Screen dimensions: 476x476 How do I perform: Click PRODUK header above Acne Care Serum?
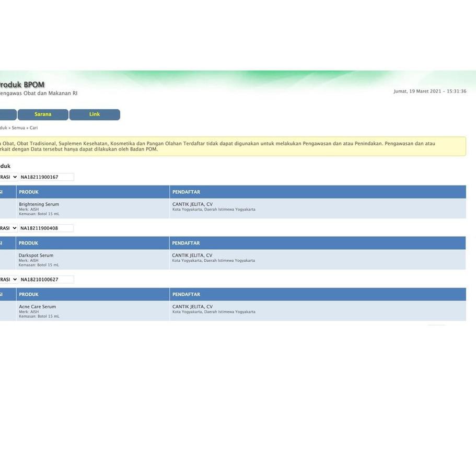[x=29, y=295]
